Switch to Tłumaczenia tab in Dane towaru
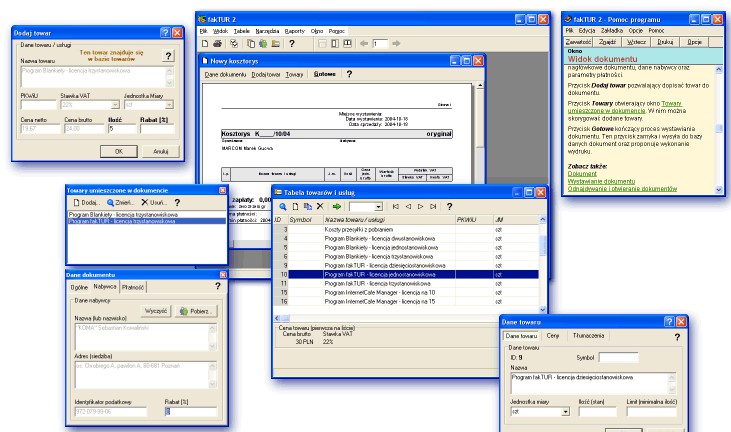Image resolution: width=731 pixels, height=432 pixels. [x=588, y=336]
